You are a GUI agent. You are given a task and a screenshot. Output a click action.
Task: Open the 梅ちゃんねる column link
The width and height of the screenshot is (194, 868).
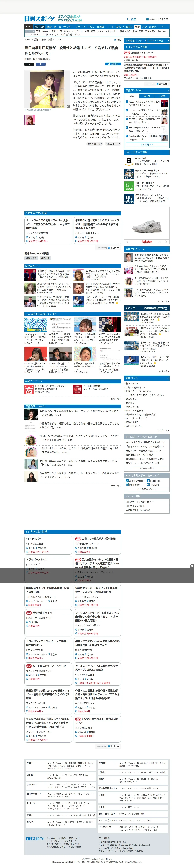(x=132, y=384)
